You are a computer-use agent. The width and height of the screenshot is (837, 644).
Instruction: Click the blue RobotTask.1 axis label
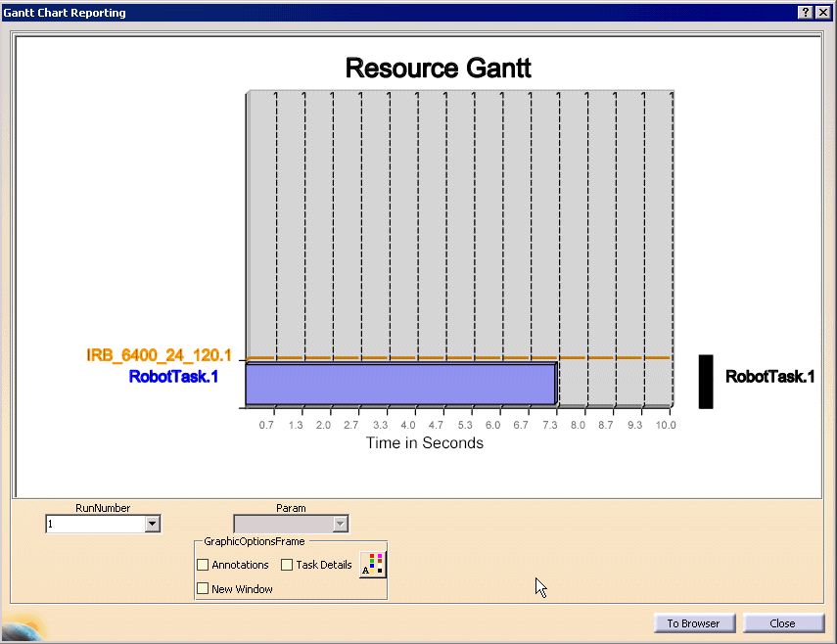[173, 376]
